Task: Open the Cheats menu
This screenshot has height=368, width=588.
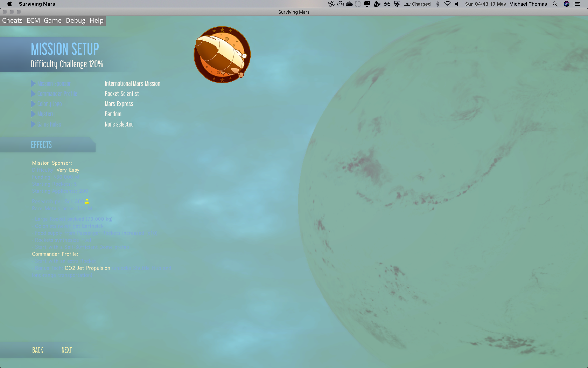Action: click(x=12, y=21)
